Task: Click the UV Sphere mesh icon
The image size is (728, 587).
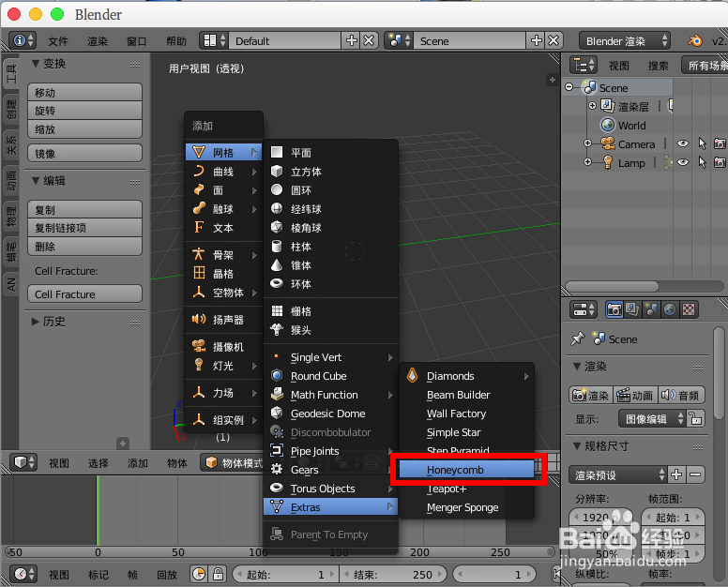Action: click(x=277, y=208)
